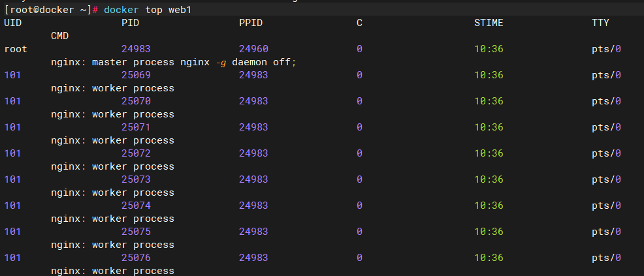Click PPID value 24960
Viewport: 644px width, 276px height.
point(253,49)
